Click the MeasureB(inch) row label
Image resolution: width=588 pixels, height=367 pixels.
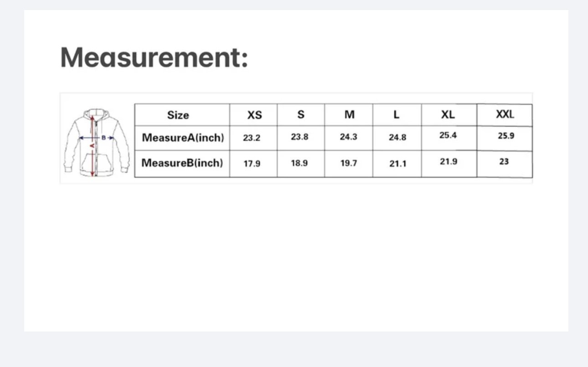pyautogui.click(x=182, y=163)
